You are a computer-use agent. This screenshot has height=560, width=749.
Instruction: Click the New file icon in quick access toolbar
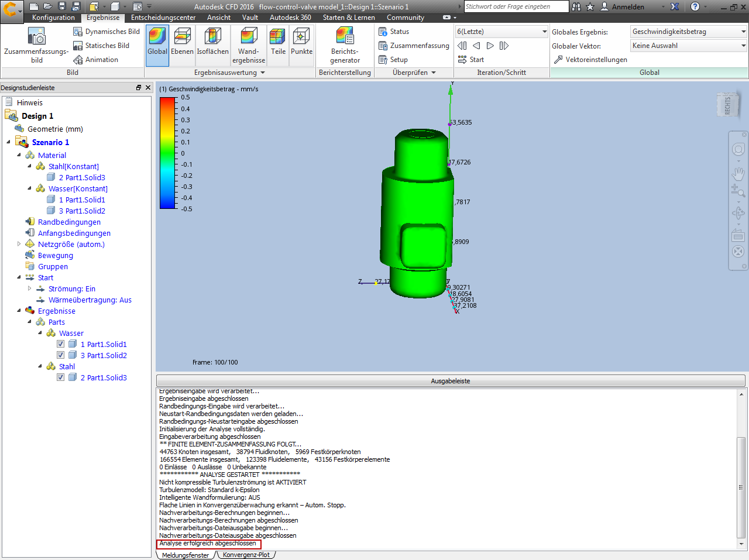tap(34, 6)
